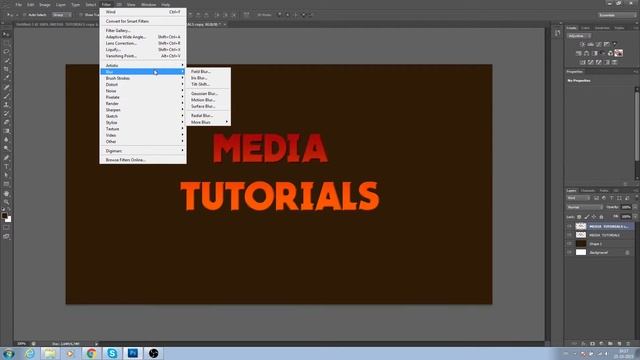Select the Brush tool
This screenshot has width=640, height=360.
[6, 96]
